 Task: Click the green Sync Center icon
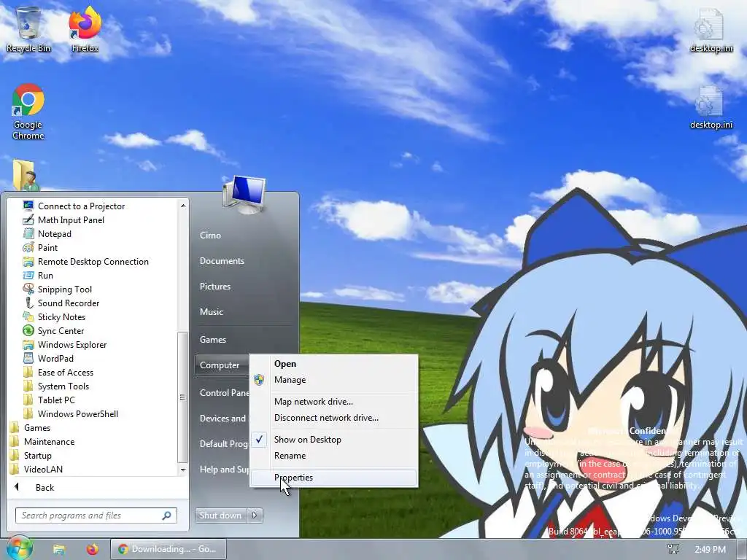click(x=28, y=330)
